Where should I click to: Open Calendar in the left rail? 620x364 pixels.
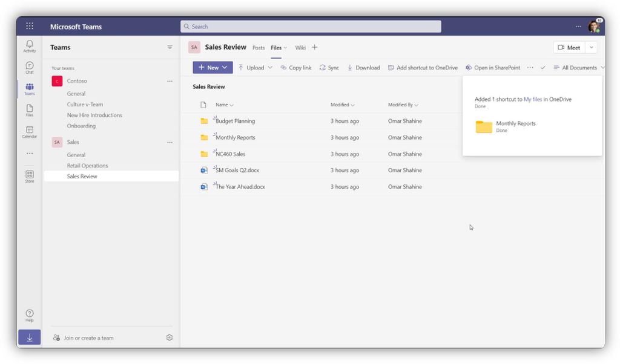click(x=30, y=132)
